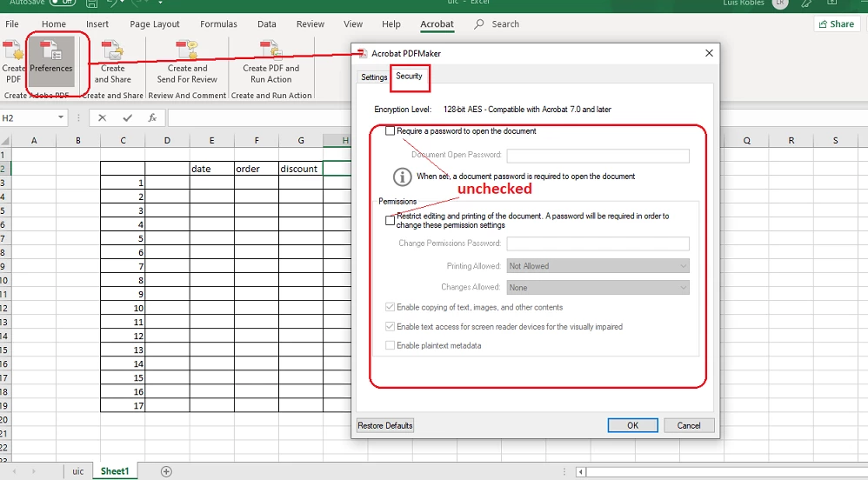868x480 pixels.
Task: Select column C header
Action: (x=123, y=141)
